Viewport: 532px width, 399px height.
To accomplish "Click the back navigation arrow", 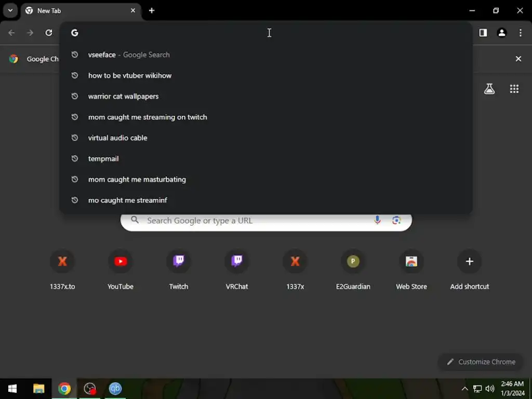I will click(11, 33).
